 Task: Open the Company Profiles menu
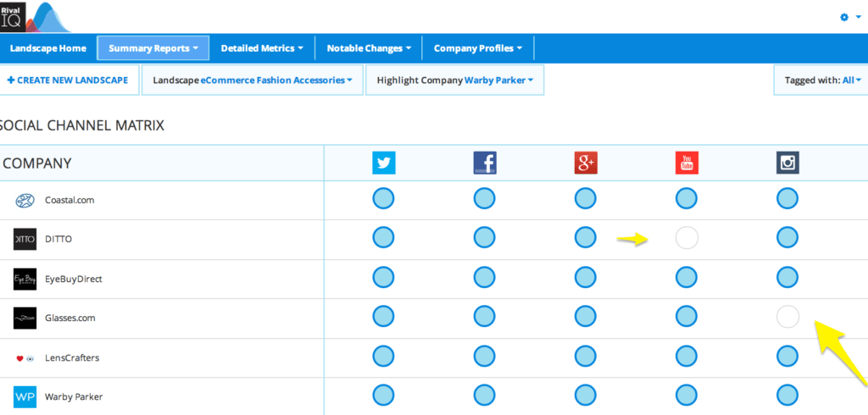(x=478, y=48)
